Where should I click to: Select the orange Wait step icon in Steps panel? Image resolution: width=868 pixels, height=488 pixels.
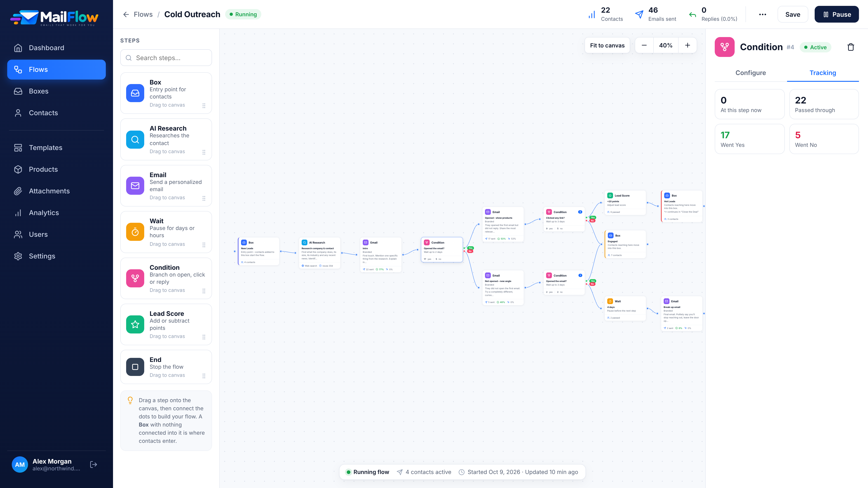pyautogui.click(x=135, y=232)
